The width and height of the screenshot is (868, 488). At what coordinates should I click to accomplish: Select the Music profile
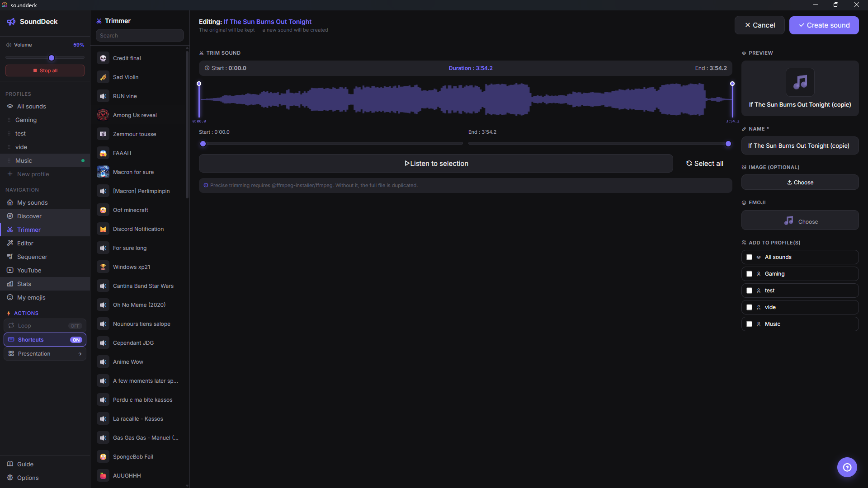click(45, 160)
